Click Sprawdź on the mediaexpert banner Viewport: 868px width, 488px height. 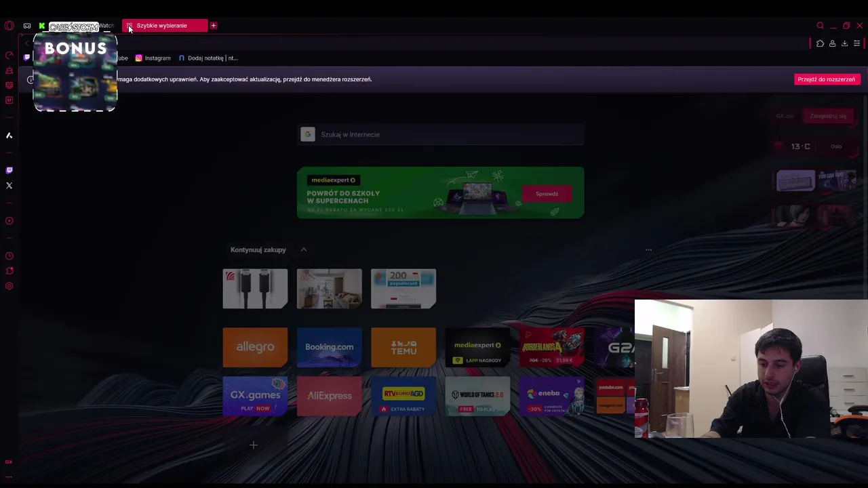click(x=547, y=194)
